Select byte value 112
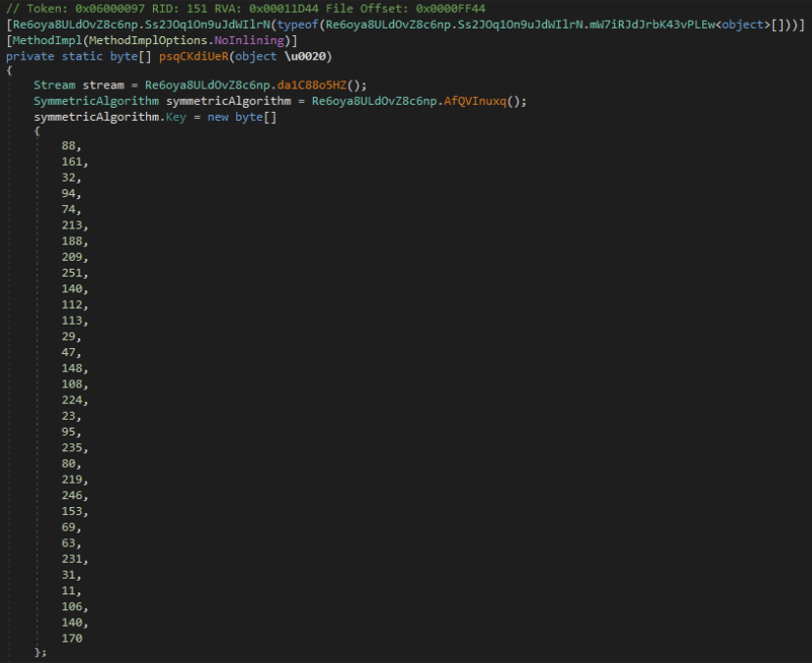Screen dimensions: 812x663 click(x=72, y=305)
